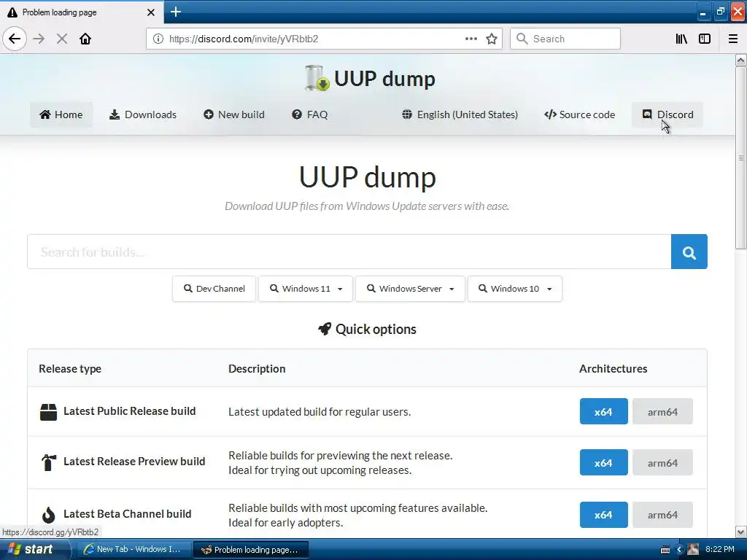Expand the Windows 10 dropdown
Image resolution: width=747 pixels, height=560 pixels.
[x=515, y=289]
